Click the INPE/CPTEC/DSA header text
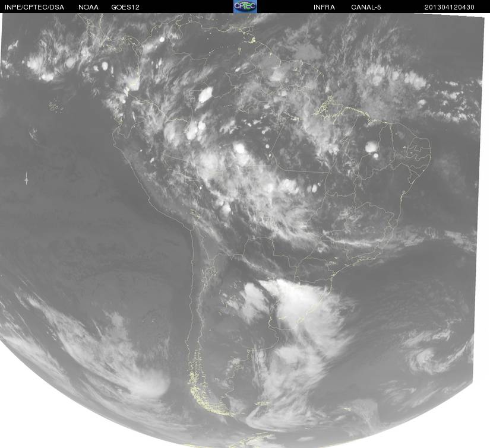Viewport: 490px width, 448px height. pyautogui.click(x=34, y=7)
